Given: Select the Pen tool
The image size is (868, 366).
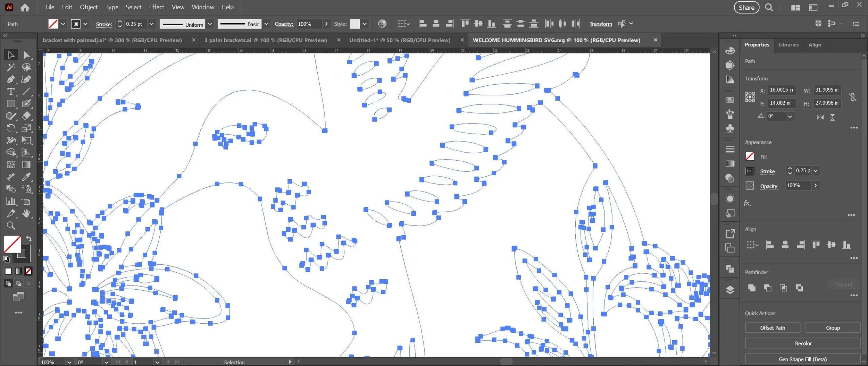Looking at the screenshot, I should click(11, 79).
